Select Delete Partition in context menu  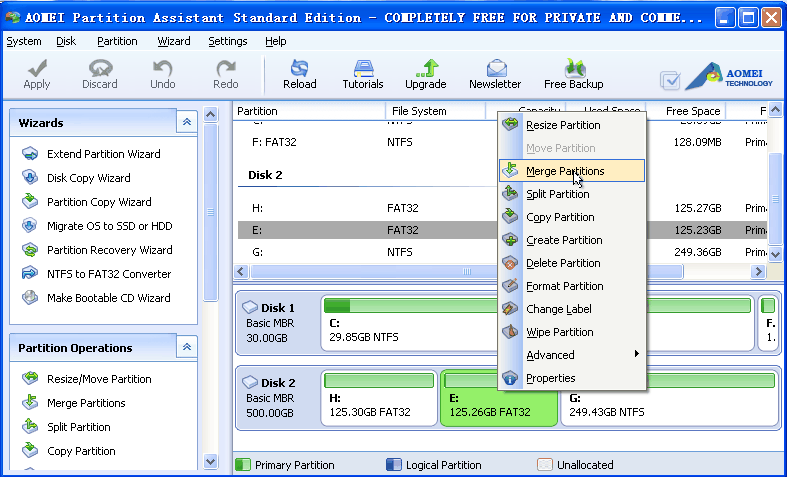(572, 263)
